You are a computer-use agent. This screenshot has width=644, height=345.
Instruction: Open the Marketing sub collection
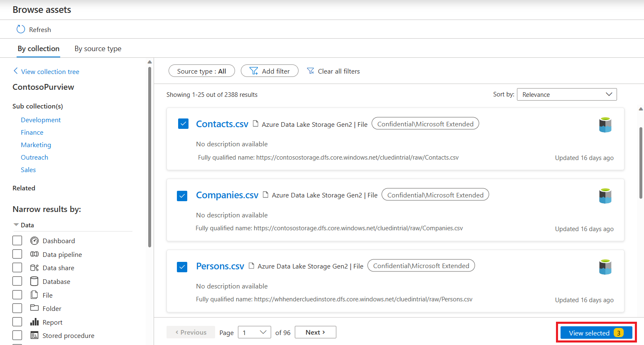click(36, 145)
